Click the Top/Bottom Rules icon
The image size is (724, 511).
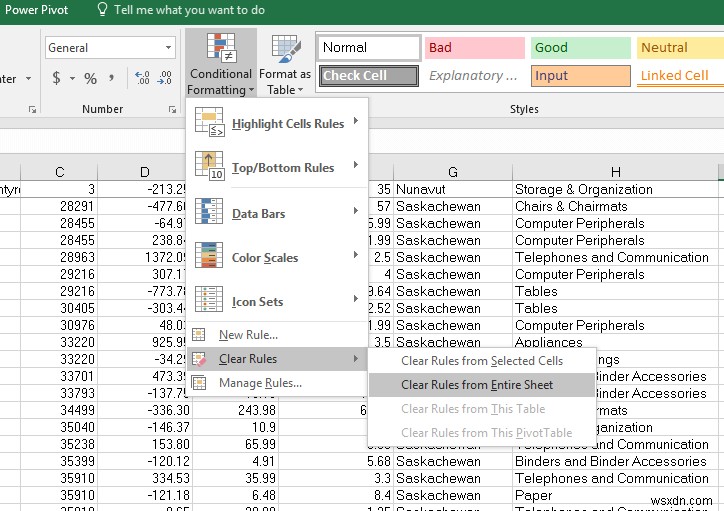tap(209, 166)
